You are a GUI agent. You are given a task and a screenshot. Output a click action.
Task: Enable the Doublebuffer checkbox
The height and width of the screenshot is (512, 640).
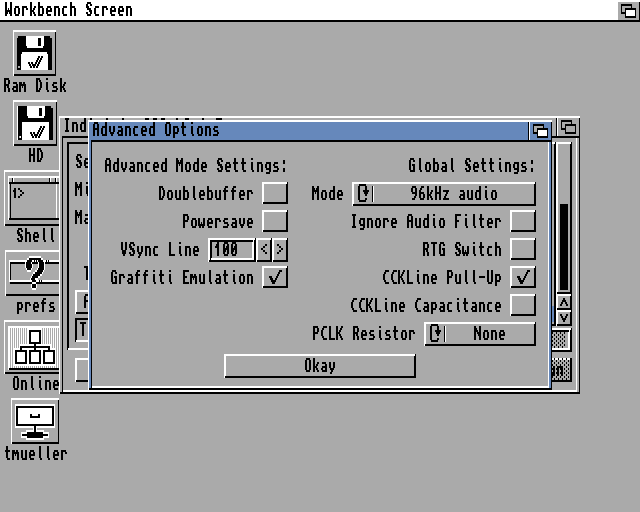[275, 193]
